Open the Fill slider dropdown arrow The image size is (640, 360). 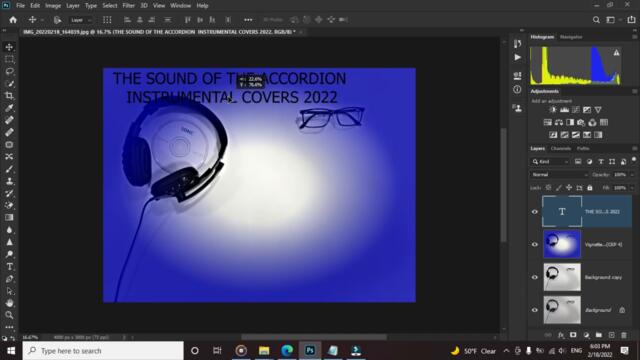(632, 188)
